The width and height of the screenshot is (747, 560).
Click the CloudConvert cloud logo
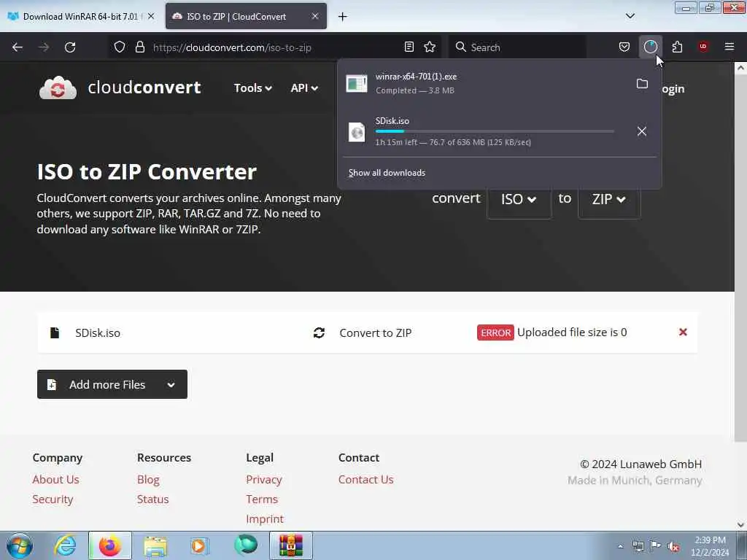pyautogui.click(x=58, y=88)
